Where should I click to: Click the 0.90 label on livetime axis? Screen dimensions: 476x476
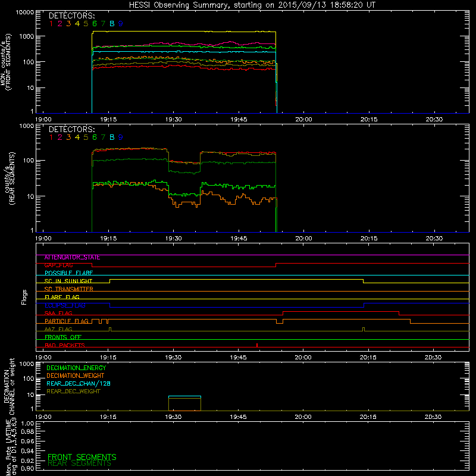tap(27, 468)
